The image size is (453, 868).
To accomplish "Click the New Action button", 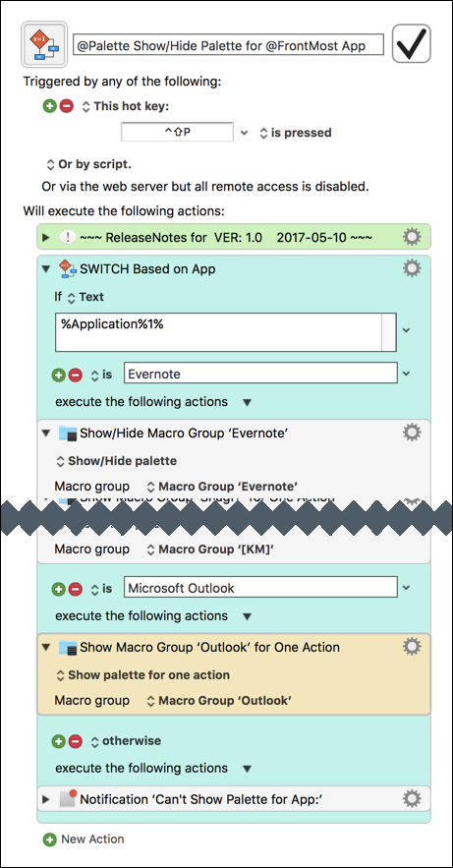I will [84, 839].
